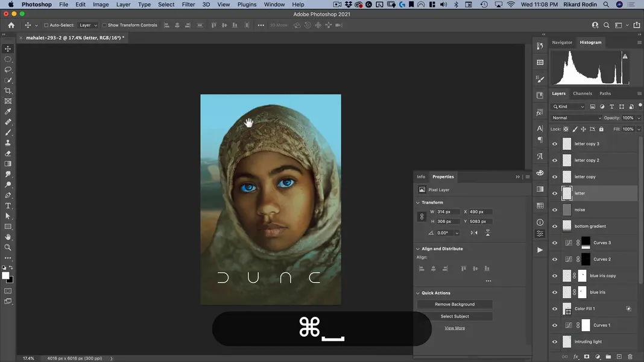Open the Auto-Select Layer dropdown
Image resolution: width=644 pixels, height=362 pixels.
pos(88,25)
